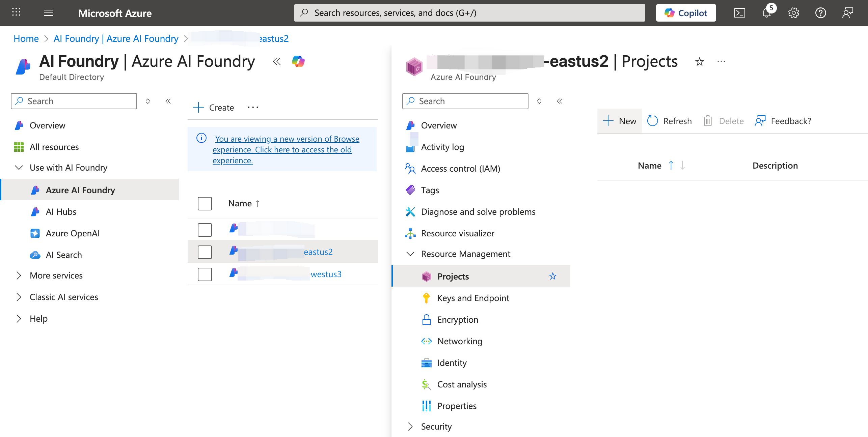Select AI Hubs in the left menu
This screenshot has height=437, width=868.
coord(61,212)
